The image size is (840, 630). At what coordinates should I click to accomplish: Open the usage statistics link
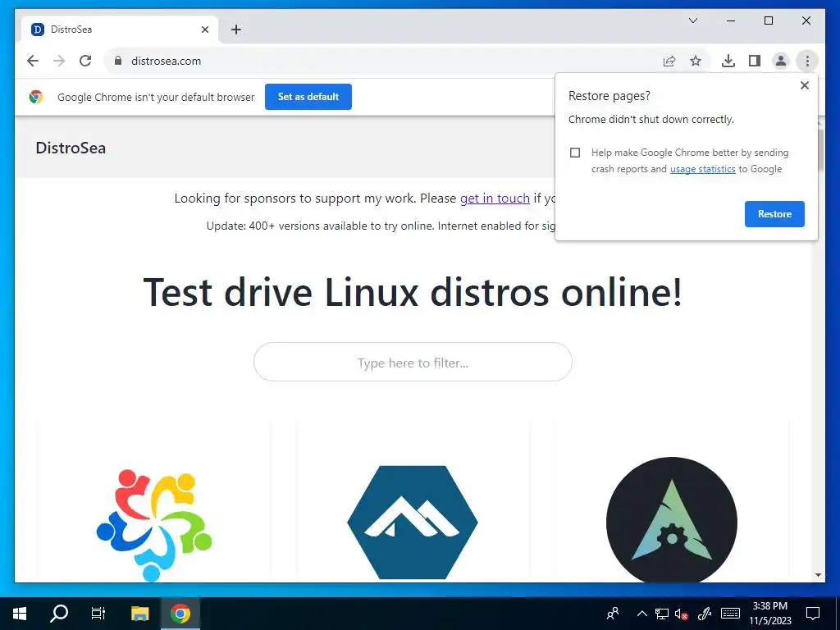coord(702,169)
